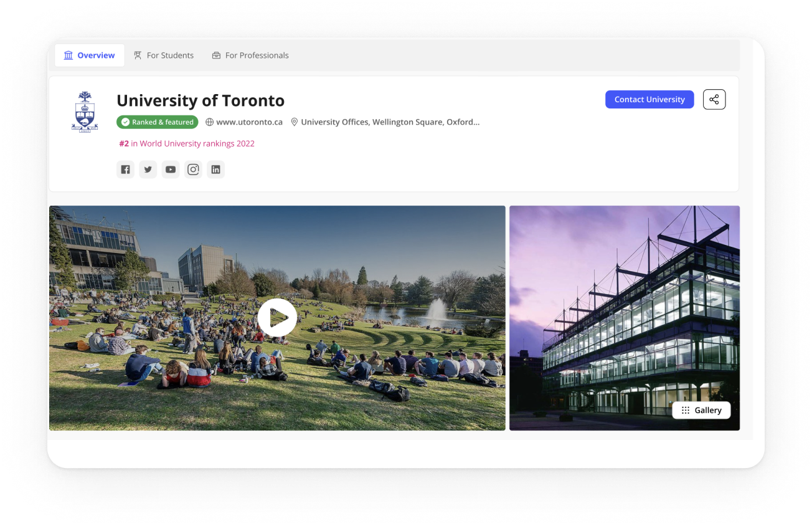Open the World University rankings 2022 link
The height and width of the screenshot is (526, 812).
[x=187, y=143]
